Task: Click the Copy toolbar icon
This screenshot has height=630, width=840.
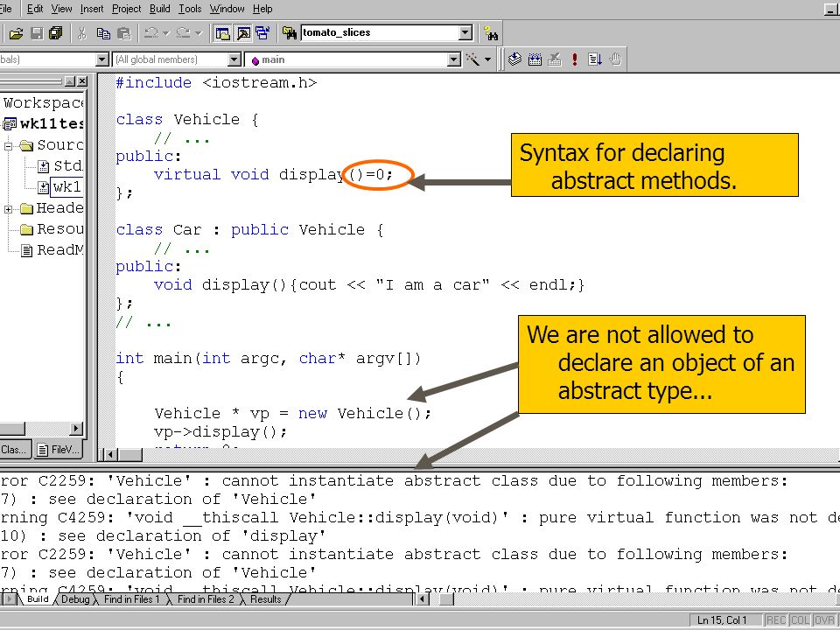Action: (103, 33)
